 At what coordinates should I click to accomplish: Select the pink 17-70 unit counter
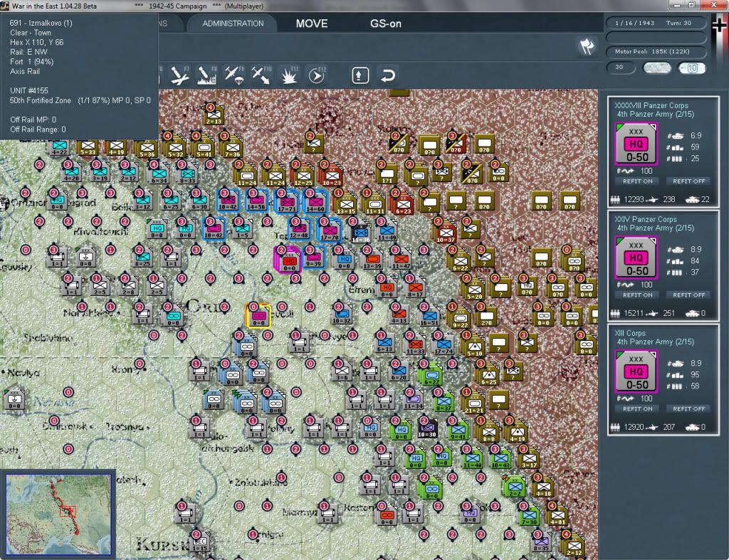click(329, 231)
